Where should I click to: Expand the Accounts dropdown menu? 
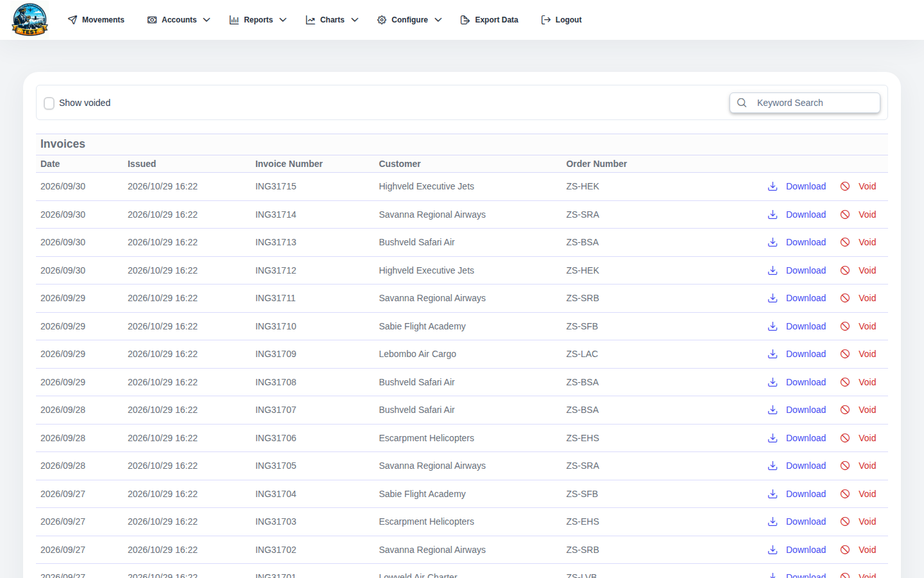179,20
